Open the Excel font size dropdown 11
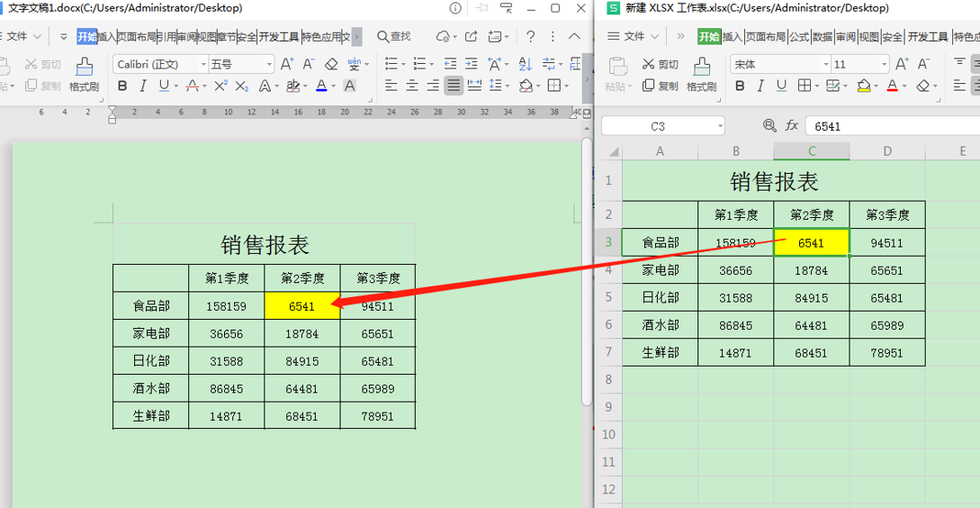Screen dimensions: 980x508 (x=885, y=65)
